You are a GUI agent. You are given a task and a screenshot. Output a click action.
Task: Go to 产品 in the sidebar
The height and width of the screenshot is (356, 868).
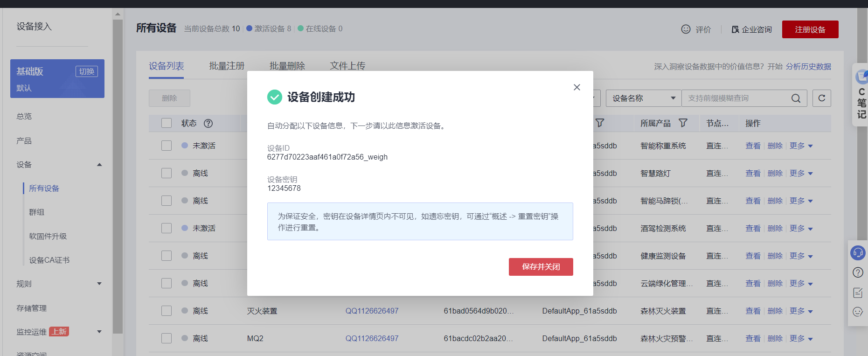24,141
